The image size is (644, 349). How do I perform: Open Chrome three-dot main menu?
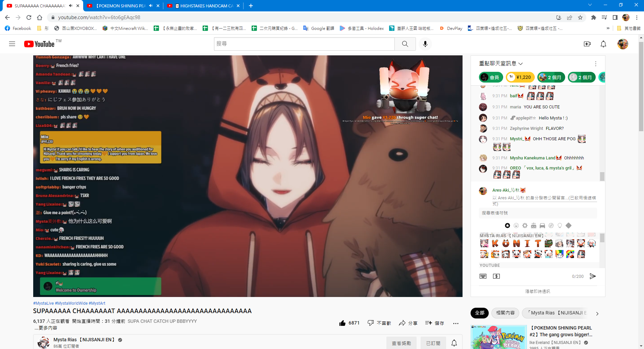click(x=637, y=17)
